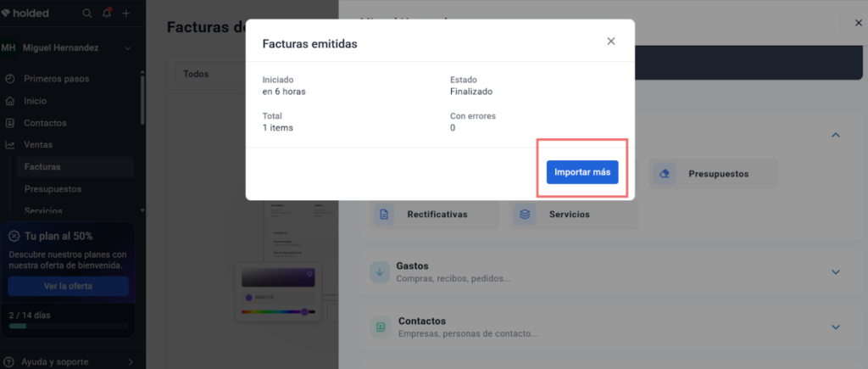Click the Importar más button
The height and width of the screenshot is (369, 868).
(582, 172)
